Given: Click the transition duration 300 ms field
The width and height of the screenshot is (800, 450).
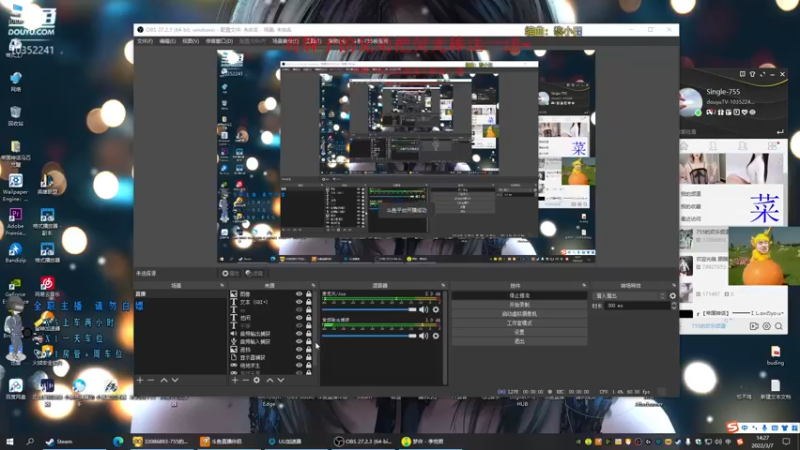Looking at the screenshot, I should pos(637,306).
